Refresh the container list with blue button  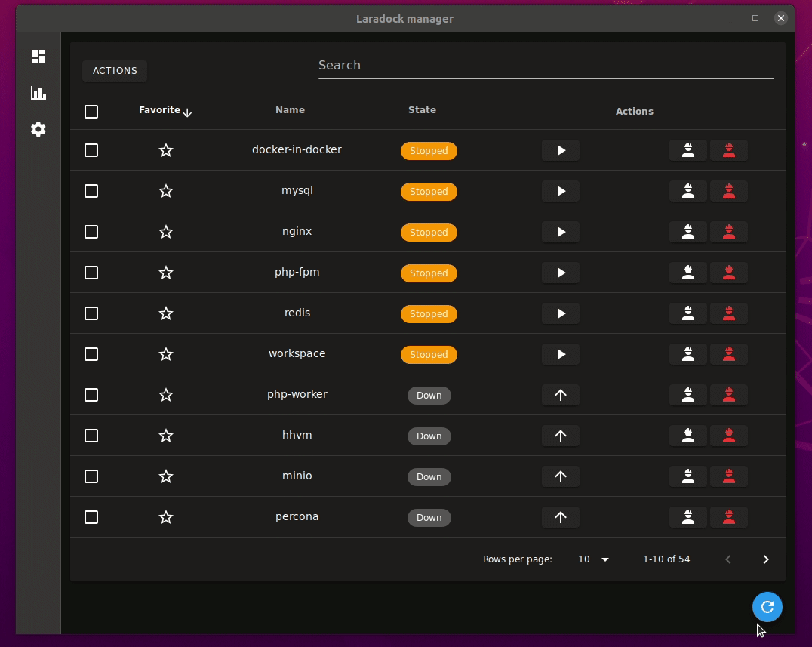pos(767,606)
